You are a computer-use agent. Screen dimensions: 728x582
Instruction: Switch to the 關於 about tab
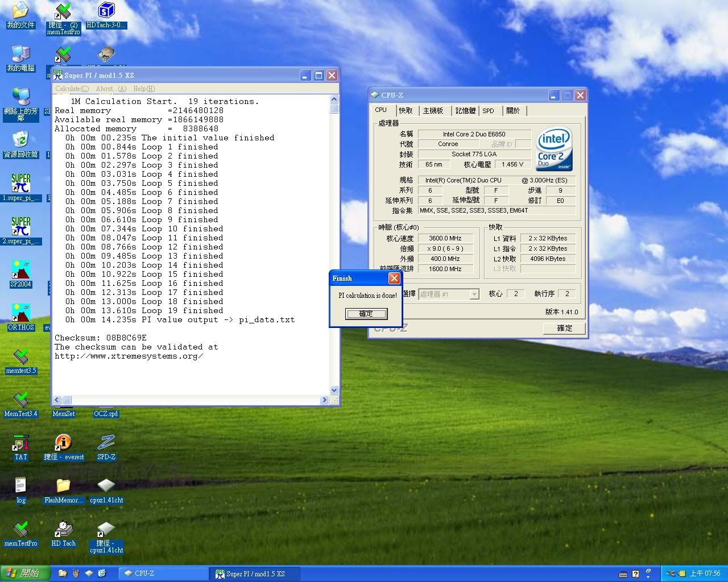coord(513,111)
